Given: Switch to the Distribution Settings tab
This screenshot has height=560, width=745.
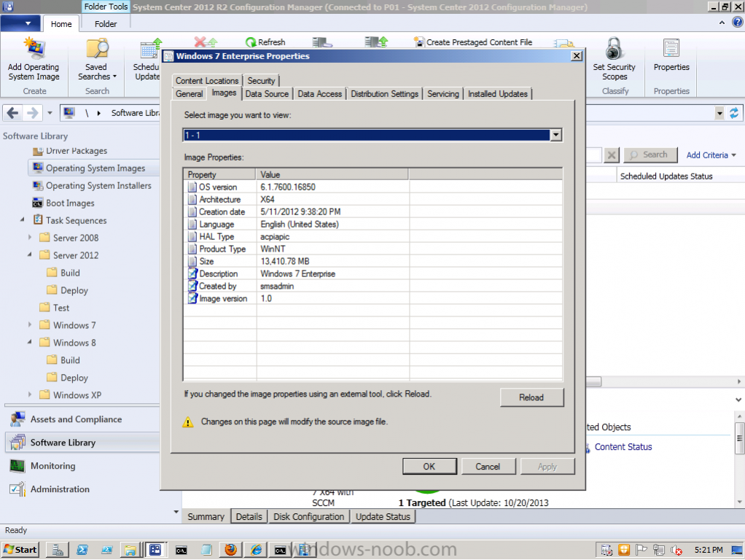Looking at the screenshot, I should pos(384,93).
